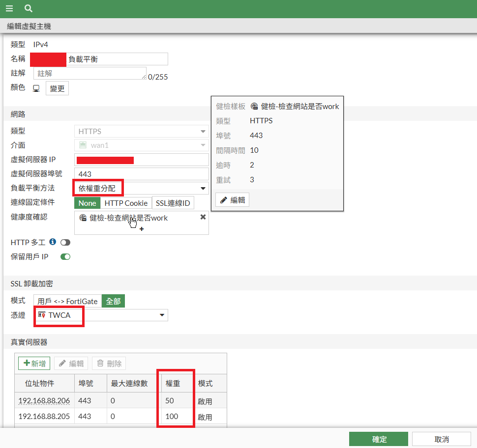477x448 pixels.
Task: Select 全部 SSL offloading mode
Action: (113, 301)
